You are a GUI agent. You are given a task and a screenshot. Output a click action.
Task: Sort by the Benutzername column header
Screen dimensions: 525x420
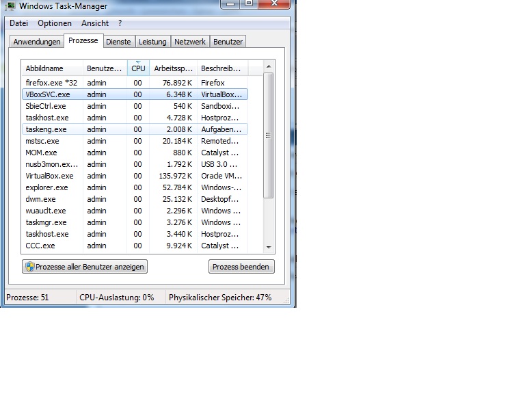[105, 68]
